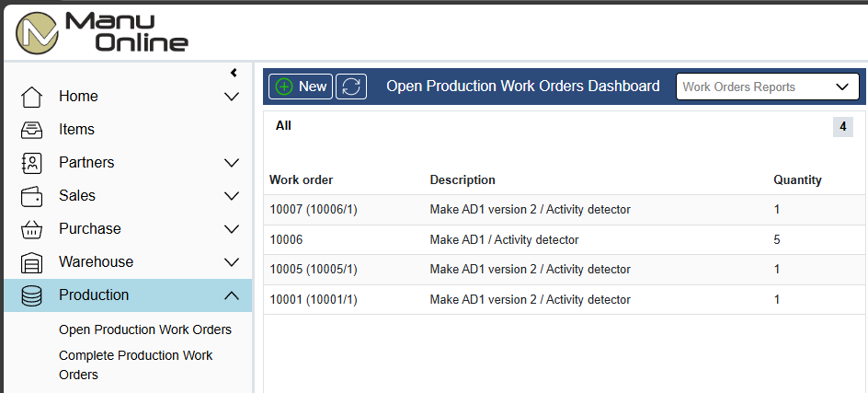
Task: Click the Warehouse garage icon
Action: [x=31, y=262]
